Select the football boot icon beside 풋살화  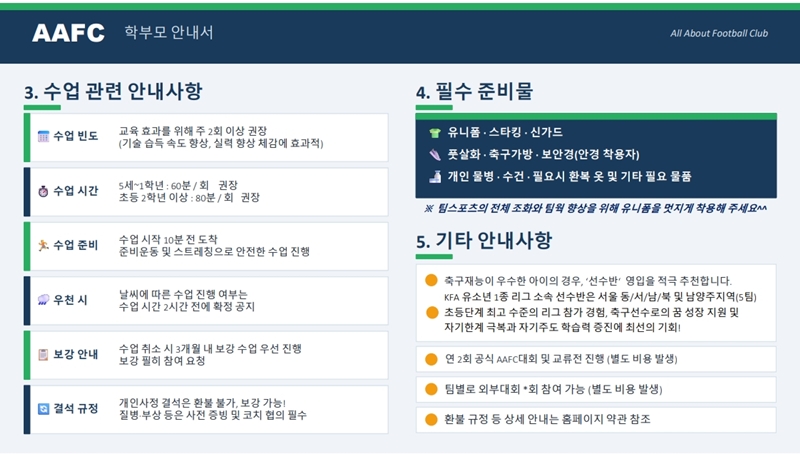pyautogui.click(x=434, y=155)
